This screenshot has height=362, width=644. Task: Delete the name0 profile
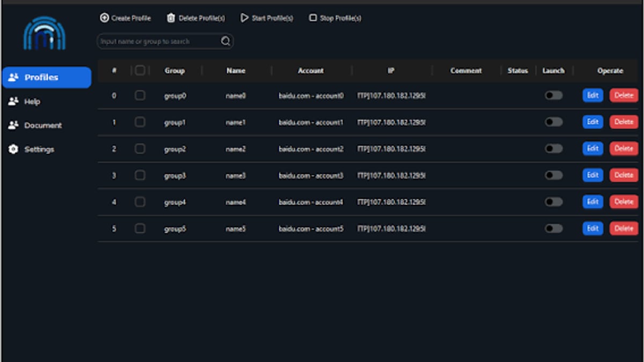[x=624, y=95]
